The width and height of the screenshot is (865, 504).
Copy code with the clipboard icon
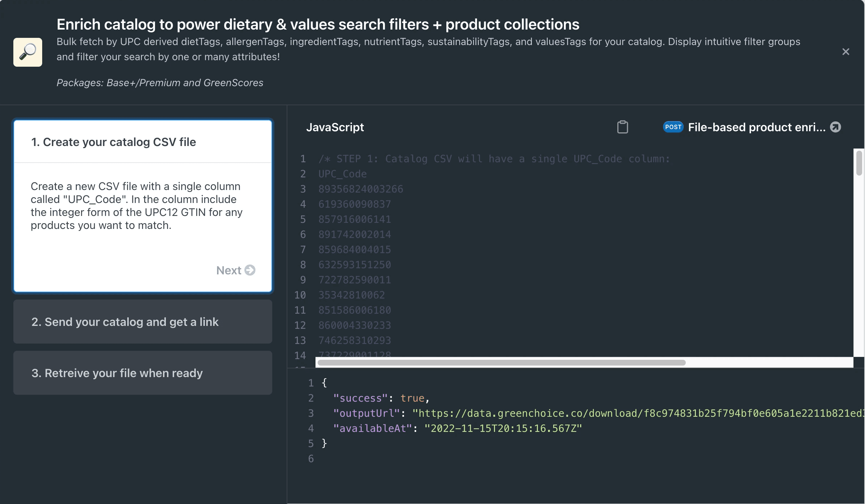(622, 127)
